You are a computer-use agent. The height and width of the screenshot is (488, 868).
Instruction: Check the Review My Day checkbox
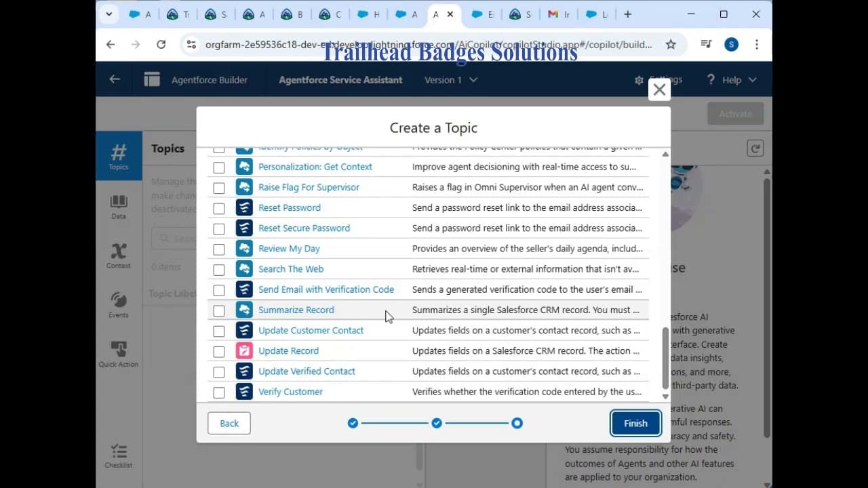218,249
